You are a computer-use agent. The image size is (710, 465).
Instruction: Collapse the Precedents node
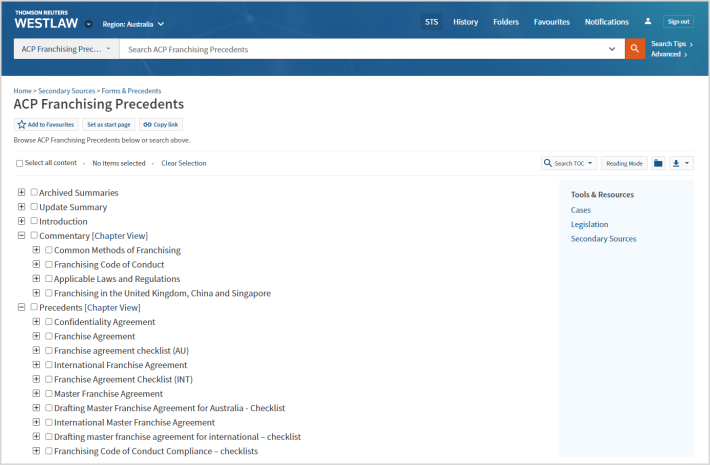pos(21,307)
